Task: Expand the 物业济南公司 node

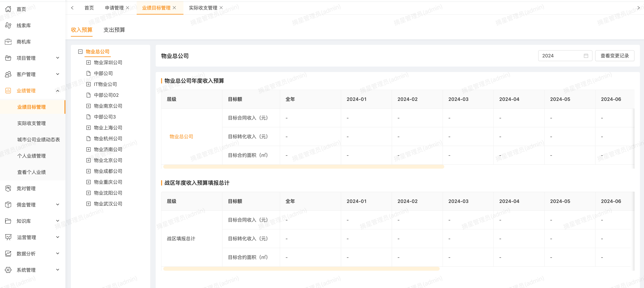Action: [88, 149]
